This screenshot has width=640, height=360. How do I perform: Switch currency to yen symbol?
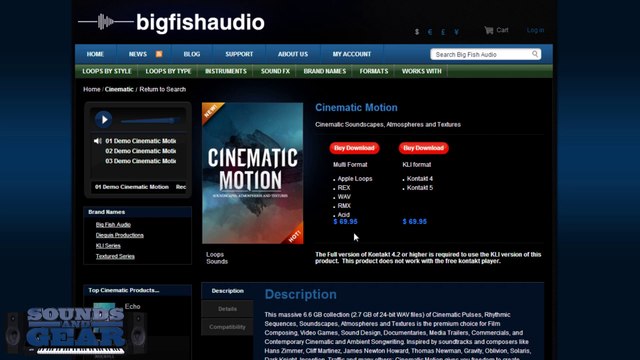click(x=456, y=32)
